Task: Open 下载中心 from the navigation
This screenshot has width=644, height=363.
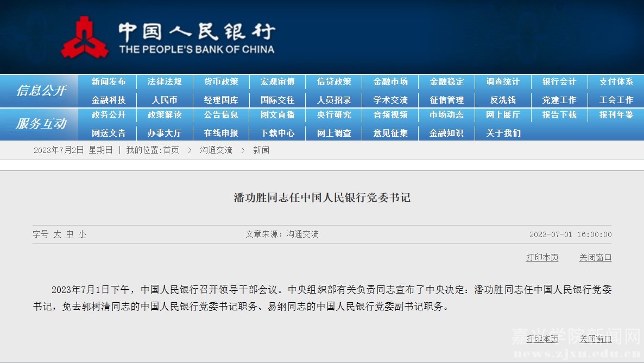Action: [277, 133]
